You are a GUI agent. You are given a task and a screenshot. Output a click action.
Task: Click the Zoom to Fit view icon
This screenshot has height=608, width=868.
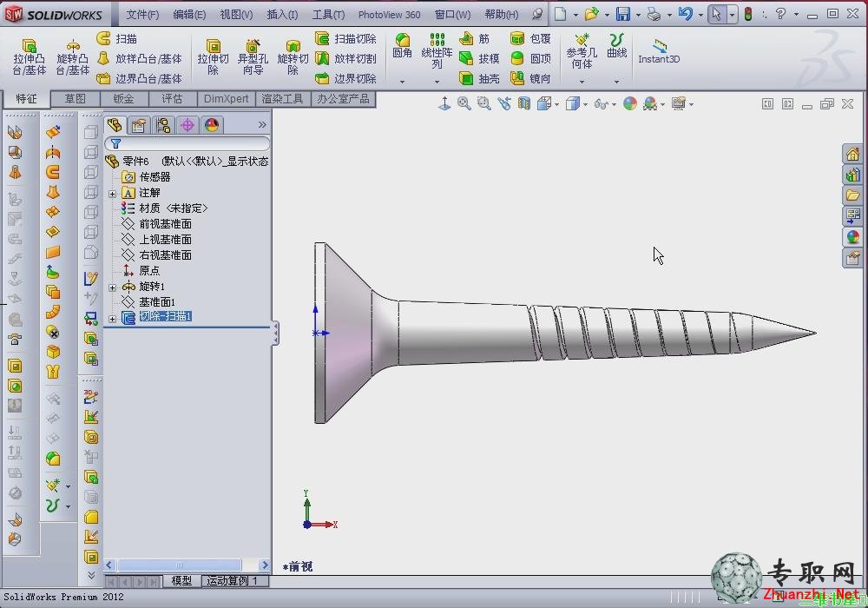click(x=464, y=103)
